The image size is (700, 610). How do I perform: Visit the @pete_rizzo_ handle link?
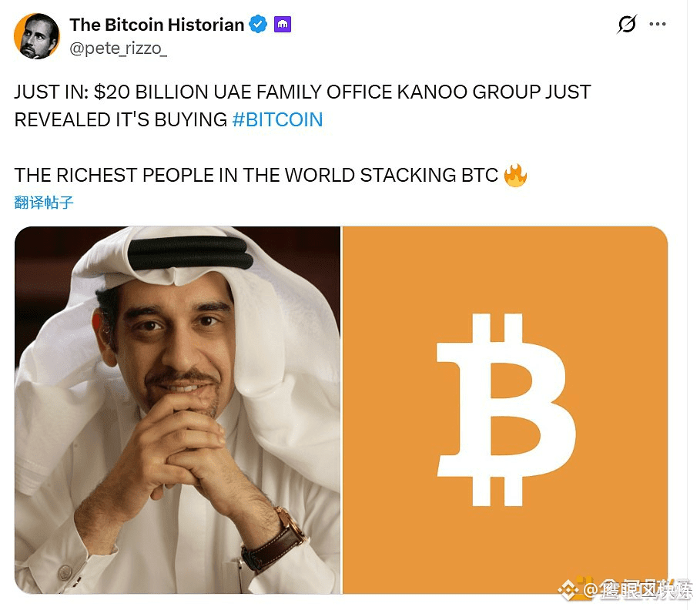click(119, 49)
